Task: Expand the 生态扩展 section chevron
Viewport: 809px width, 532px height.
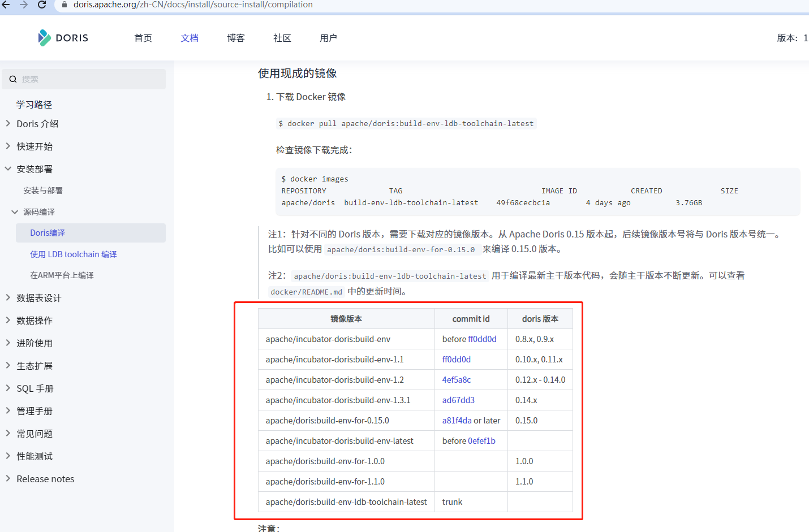Action: [8, 365]
